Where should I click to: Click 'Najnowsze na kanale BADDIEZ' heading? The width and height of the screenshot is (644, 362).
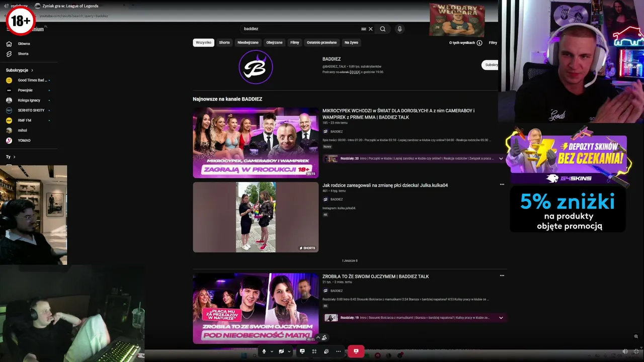pyautogui.click(x=227, y=99)
